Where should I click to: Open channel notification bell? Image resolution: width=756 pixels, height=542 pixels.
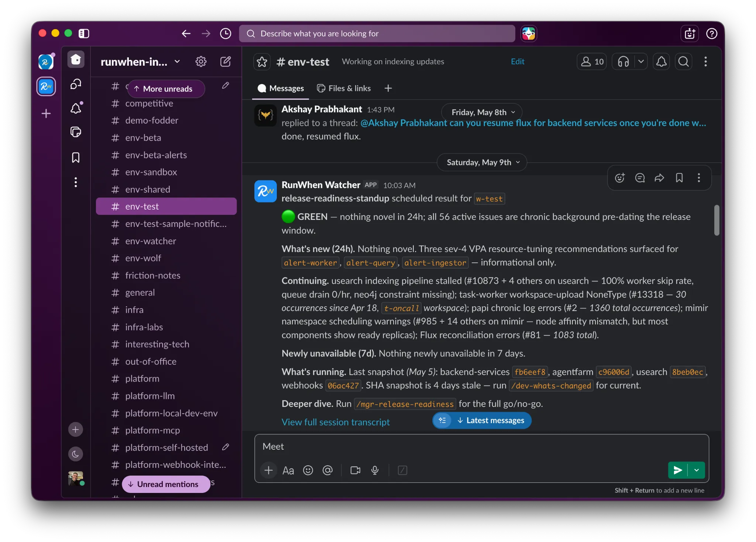tap(661, 62)
